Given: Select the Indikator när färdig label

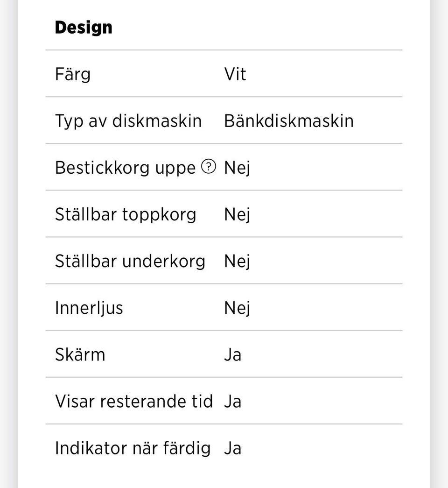Looking at the screenshot, I should pos(133,448).
